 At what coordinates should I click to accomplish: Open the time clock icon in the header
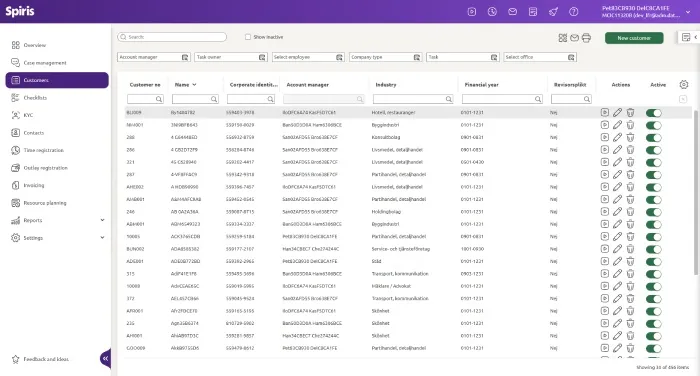(492, 12)
